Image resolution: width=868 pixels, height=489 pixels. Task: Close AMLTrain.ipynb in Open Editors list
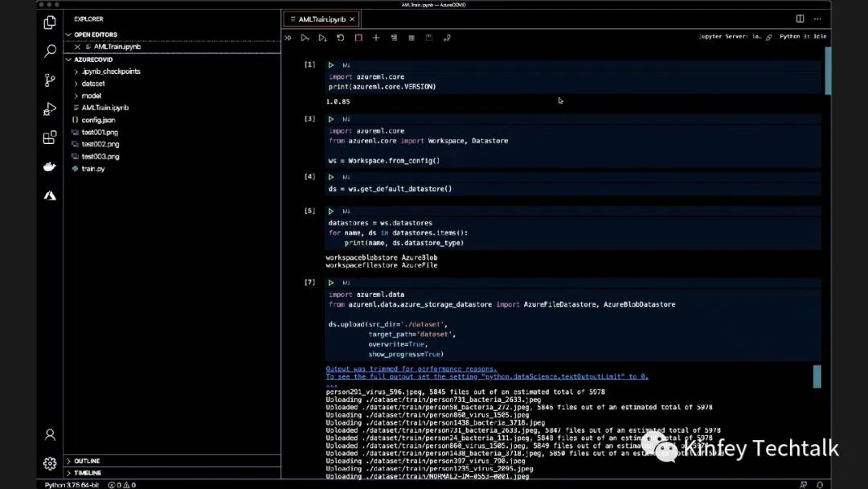pyautogui.click(x=77, y=47)
